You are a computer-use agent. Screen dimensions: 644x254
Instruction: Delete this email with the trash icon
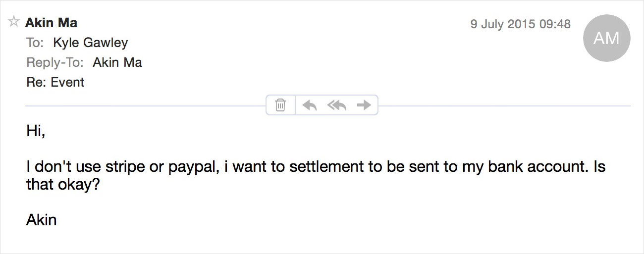click(x=280, y=105)
